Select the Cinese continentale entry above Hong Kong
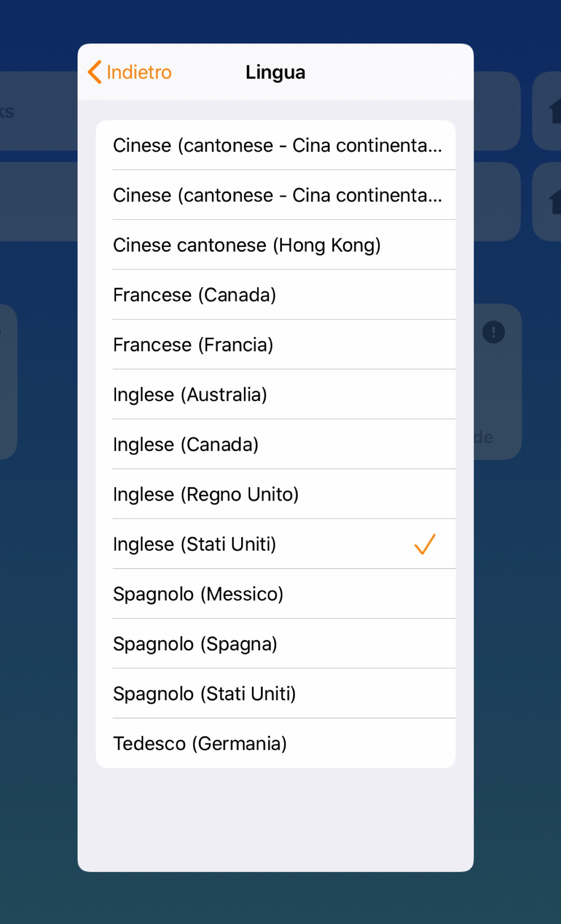Viewport: 561px width, 924px height. point(277,195)
